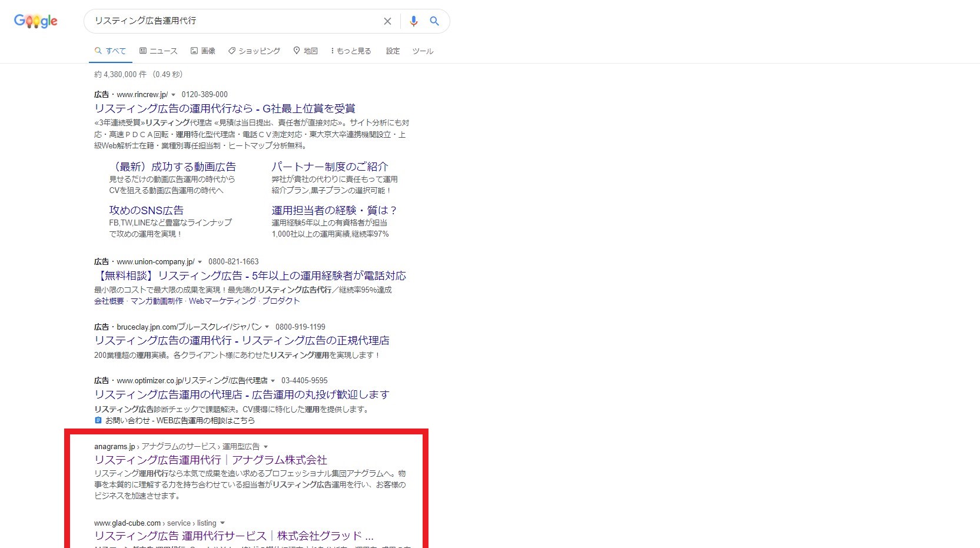Open the result リスティング広告 運用代行サービス｜株式会社グラッド
The height and width of the screenshot is (548, 980).
click(x=234, y=536)
